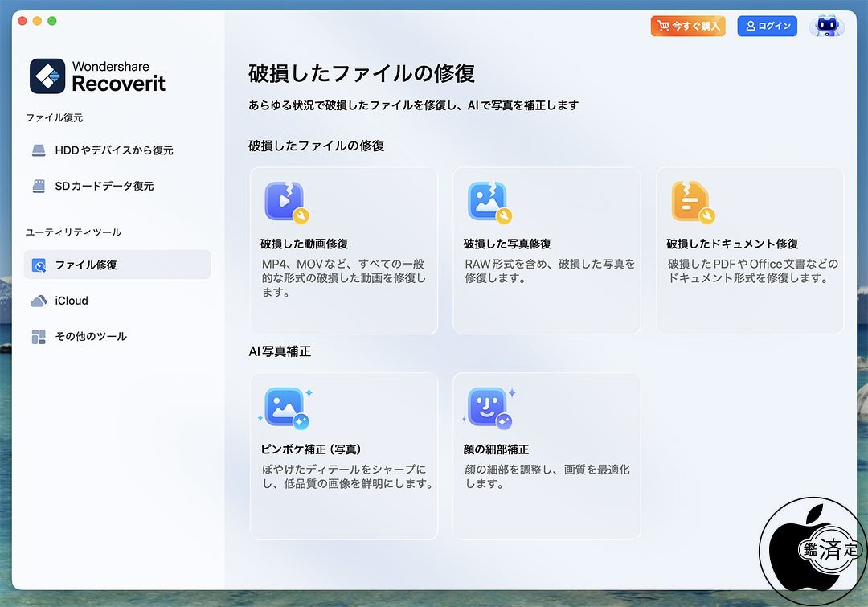Click the iCloud cloud icon in sidebar
The height and width of the screenshot is (607, 868).
39,301
